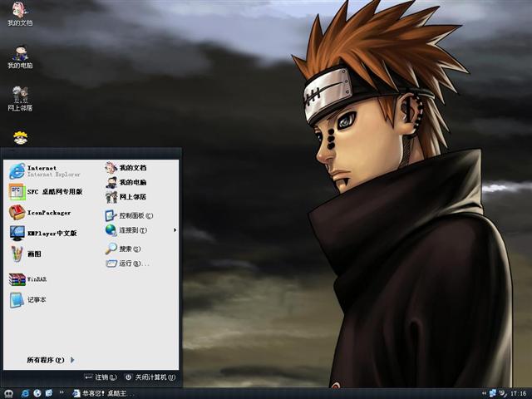The height and width of the screenshot is (399, 532).
Task: Select the 我的文档 desktop icon
Action: pos(20,14)
